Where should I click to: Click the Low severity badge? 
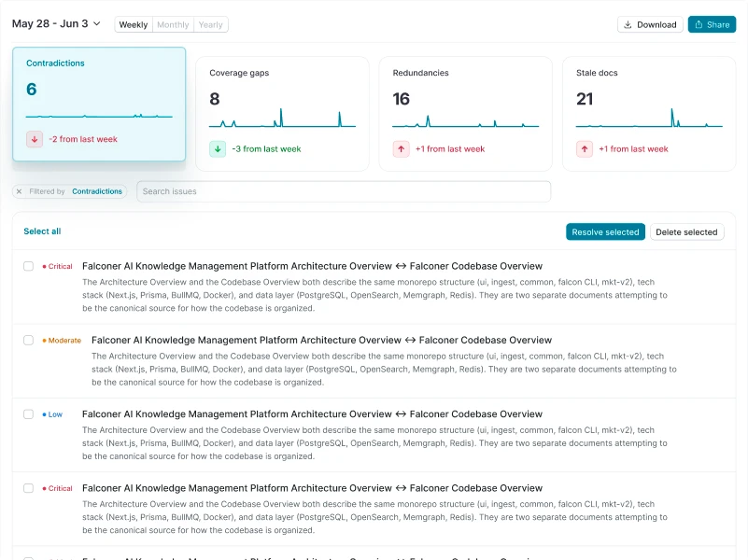click(x=52, y=414)
